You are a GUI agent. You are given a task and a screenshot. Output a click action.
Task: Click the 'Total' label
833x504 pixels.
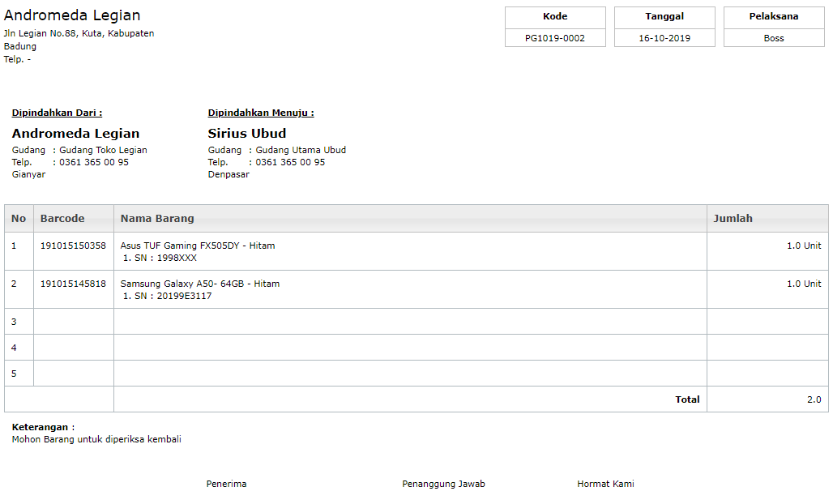687,399
